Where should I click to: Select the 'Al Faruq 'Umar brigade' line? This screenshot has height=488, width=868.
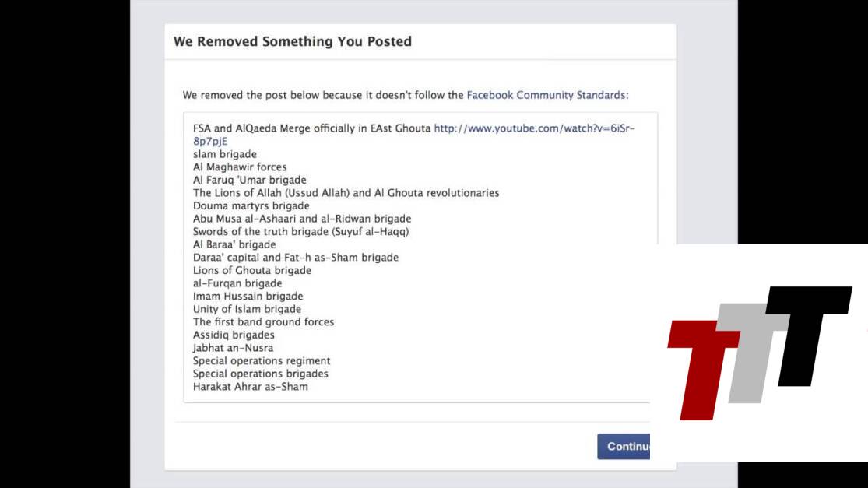click(x=250, y=180)
